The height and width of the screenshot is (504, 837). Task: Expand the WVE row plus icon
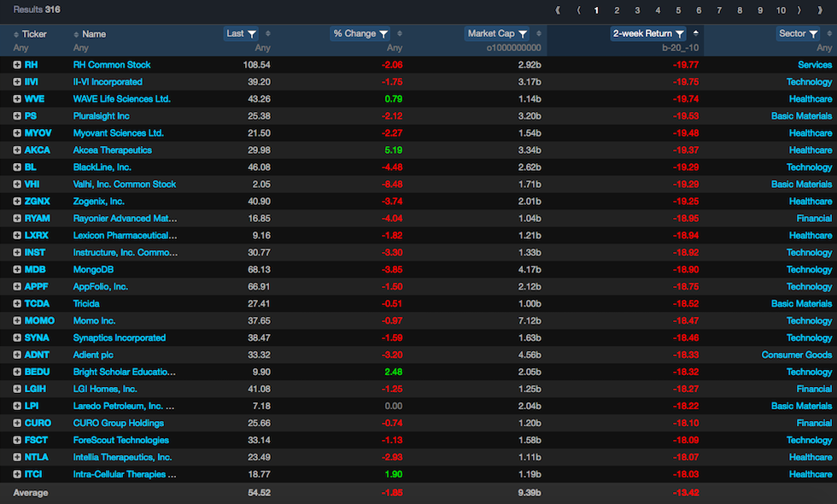(17, 99)
